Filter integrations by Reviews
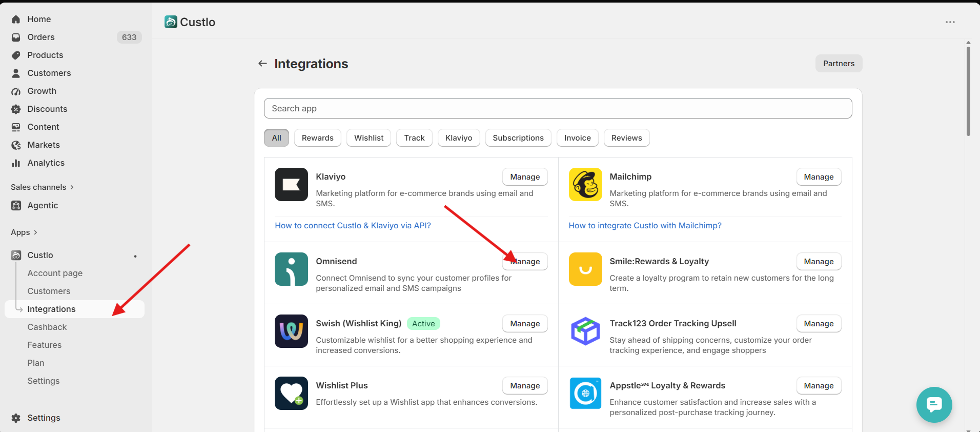This screenshot has height=432, width=980. click(627, 138)
